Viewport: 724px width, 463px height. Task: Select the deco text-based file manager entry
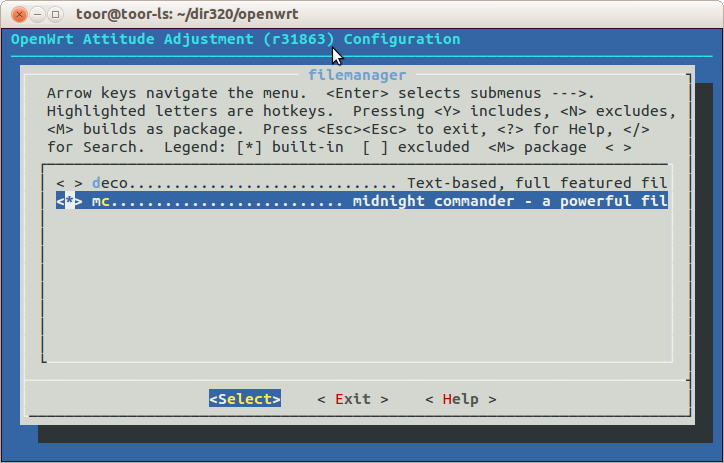[x=362, y=183]
